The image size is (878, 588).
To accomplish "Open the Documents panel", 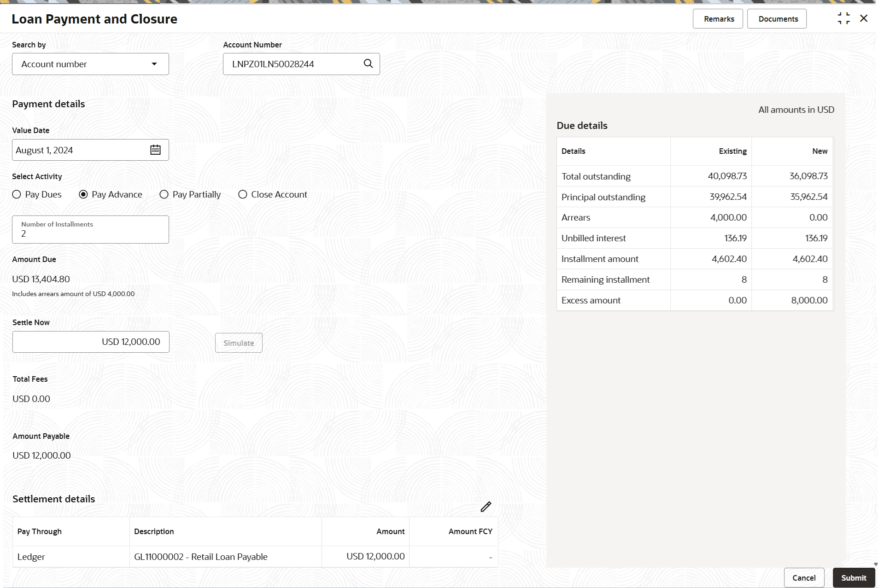I will (x=777, y=19).
